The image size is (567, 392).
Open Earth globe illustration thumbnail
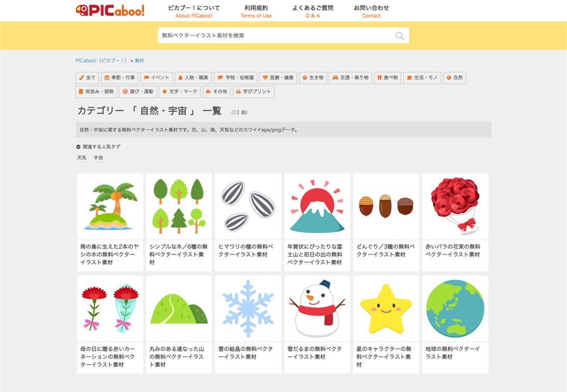(x=455, y=309)
